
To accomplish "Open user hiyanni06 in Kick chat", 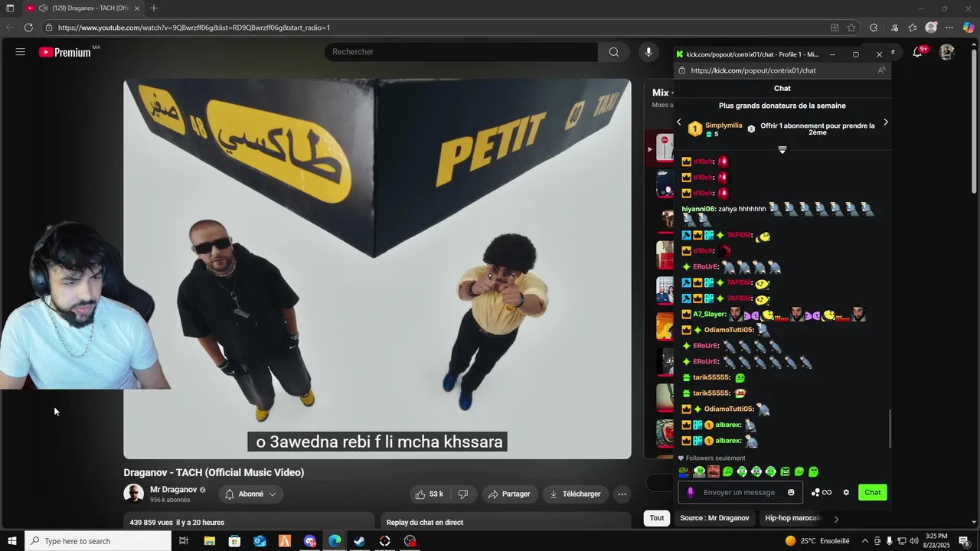I will pos(698,209).
